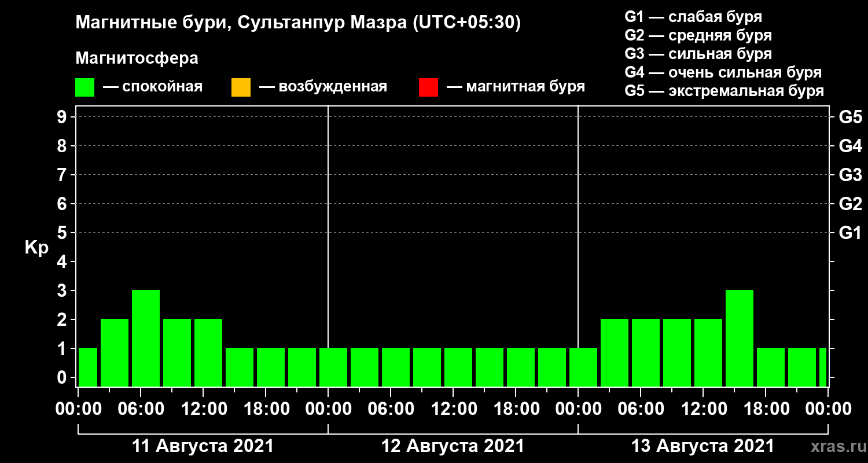The height and width of the screenshot is (463, 868).
Task: Click the G3 — сильная буря legend line
Action: coord(698,54)
